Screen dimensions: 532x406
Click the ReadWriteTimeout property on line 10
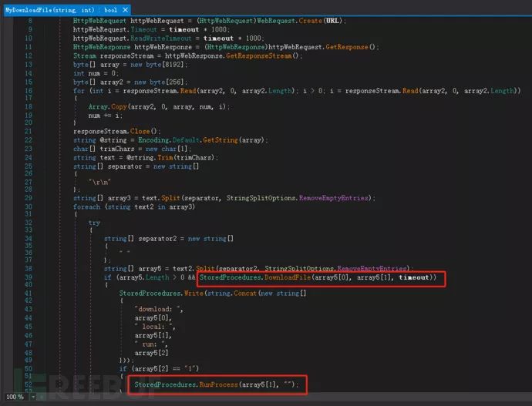[161, 39]
